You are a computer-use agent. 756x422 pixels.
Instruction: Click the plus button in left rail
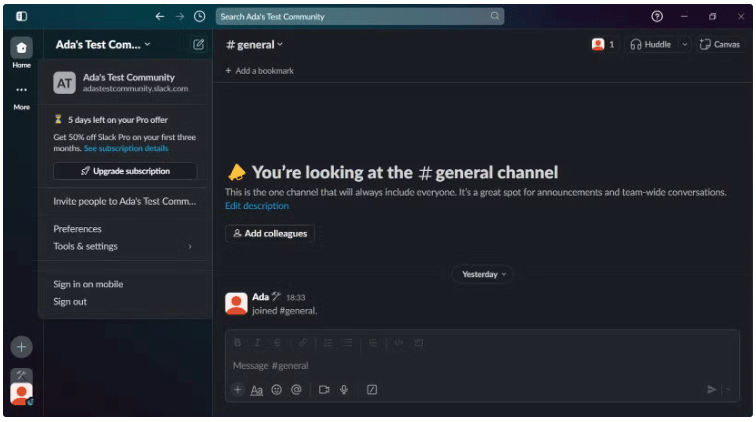point(21,347)
